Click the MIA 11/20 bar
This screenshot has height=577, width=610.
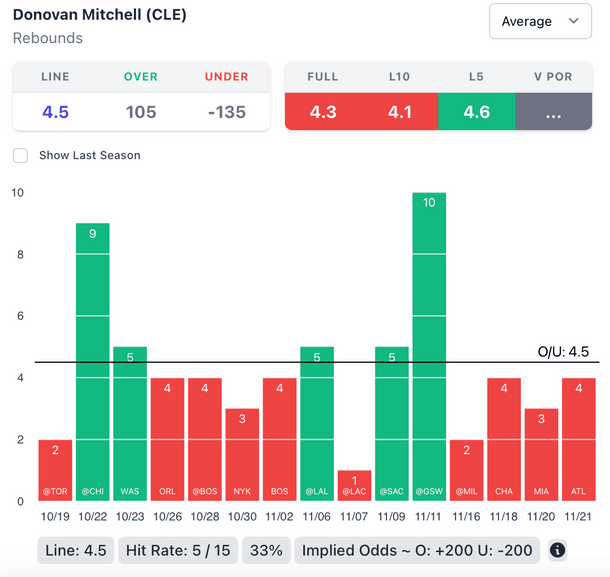541,454
